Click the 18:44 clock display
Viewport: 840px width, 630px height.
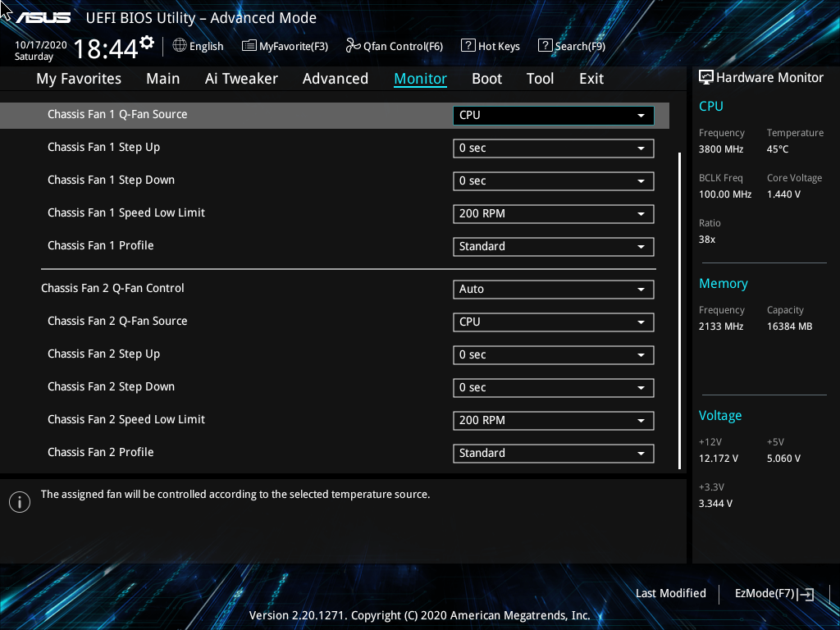pos(106,48)
